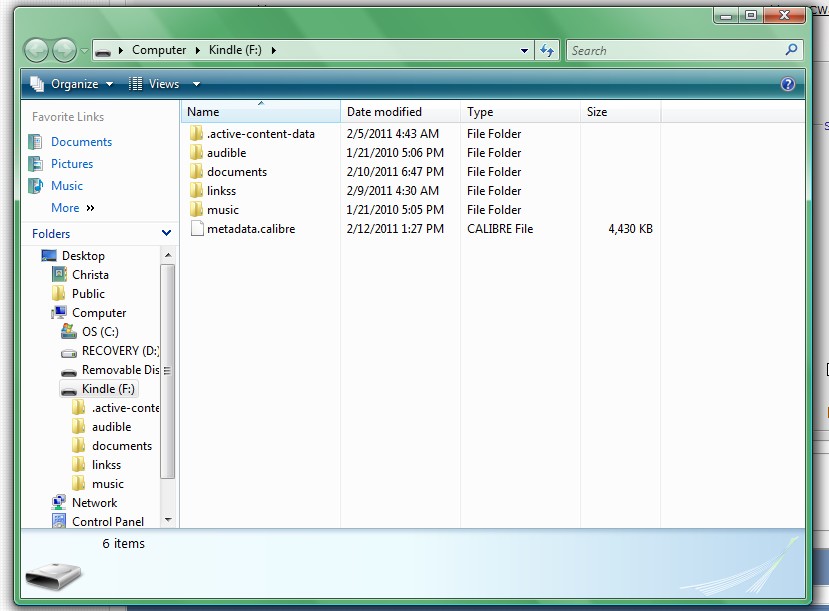
Task: Sort files by Date modified column
Action: coord(385,112)
